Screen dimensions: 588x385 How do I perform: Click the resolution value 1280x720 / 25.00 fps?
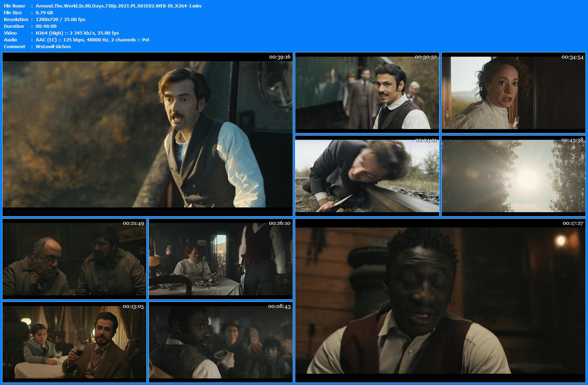coord(61,19)
